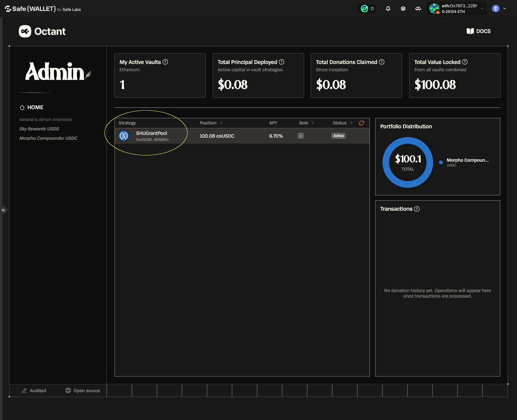Open the DOCS link
The image size is (517, 420).
(x=478, y=31)
